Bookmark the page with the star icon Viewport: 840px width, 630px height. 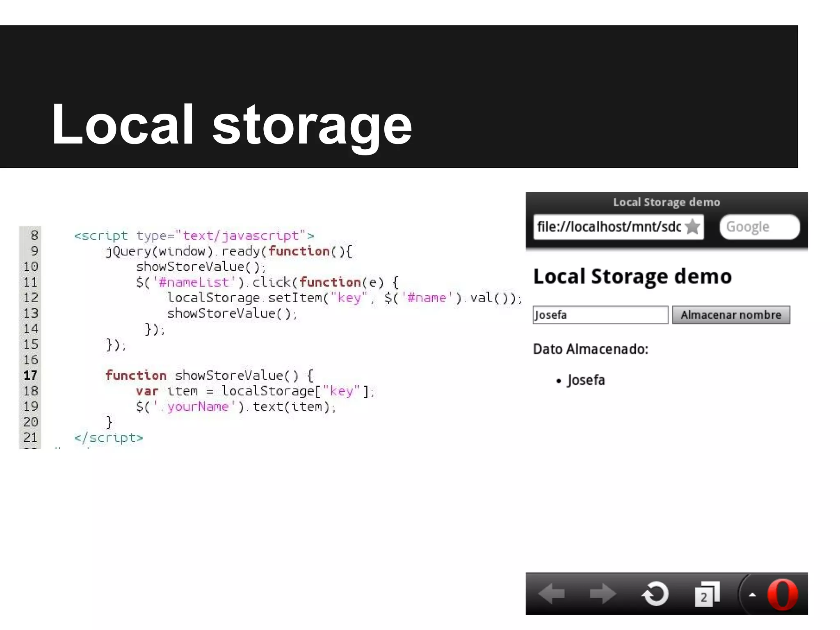[x=693, y=226]
